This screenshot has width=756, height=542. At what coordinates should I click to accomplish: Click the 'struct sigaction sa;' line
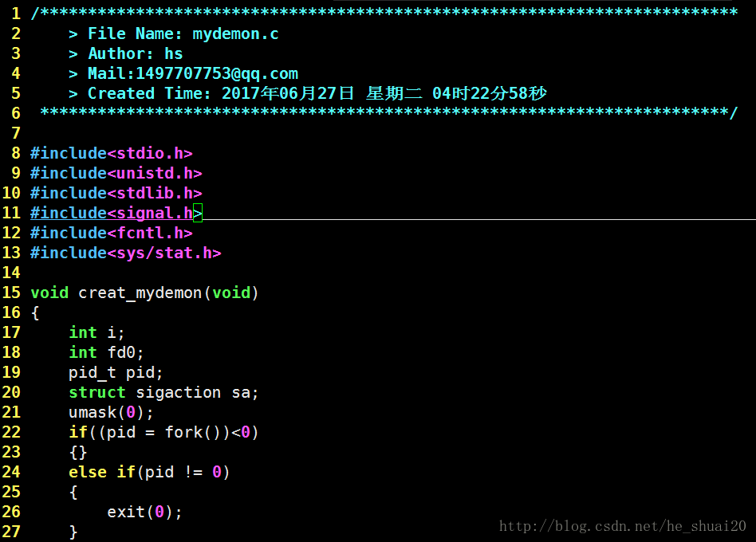(163, 392)
